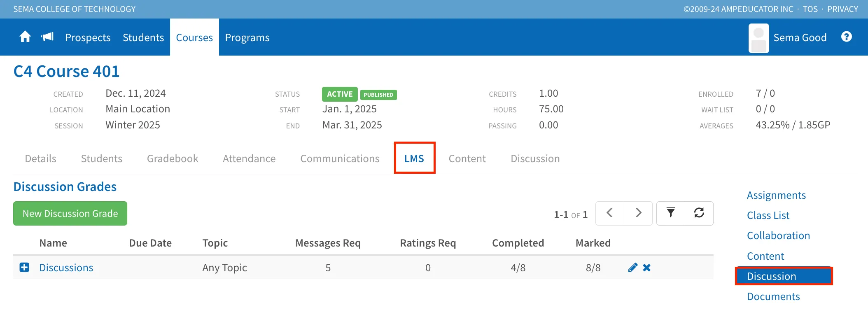This screenshot has height=312, width=868.
Task: Click the TOS link
Action: [810, 9]
